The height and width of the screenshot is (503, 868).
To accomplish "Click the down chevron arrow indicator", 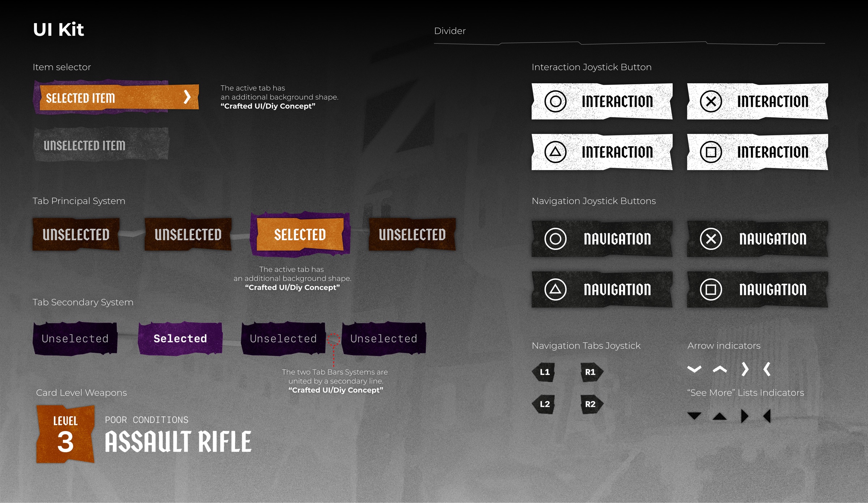I will pos(694,369).
